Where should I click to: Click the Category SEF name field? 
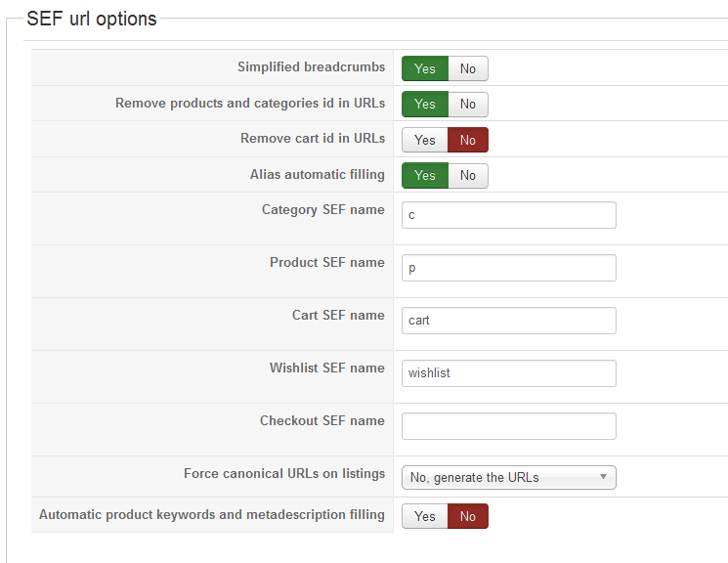coord(508,215)
